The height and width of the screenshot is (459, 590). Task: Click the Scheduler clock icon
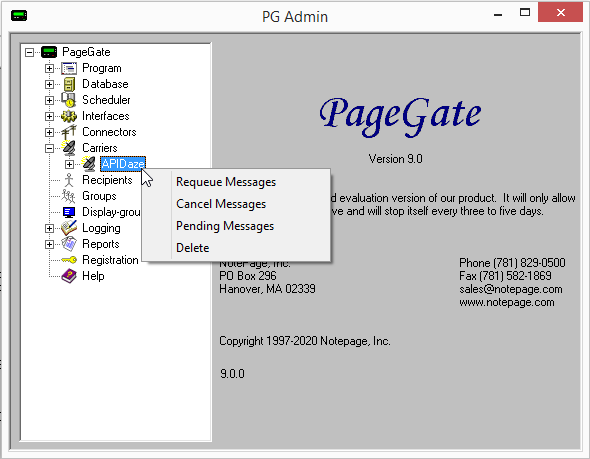tap(69, 100)
